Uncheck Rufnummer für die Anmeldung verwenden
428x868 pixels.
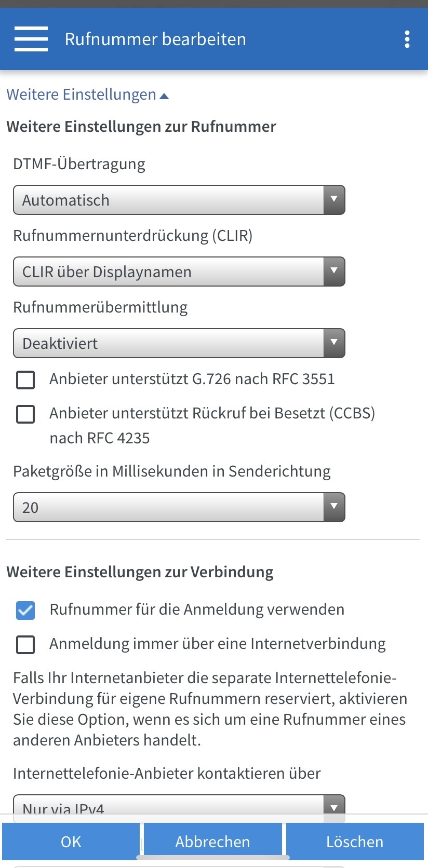coord(25,610)
